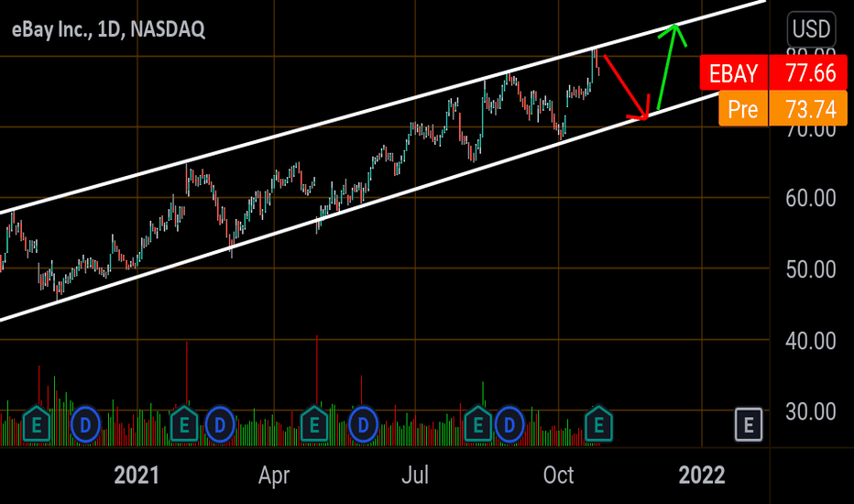The width and height of the screenshot is (854, 504).
Task: Open the latest earnings E marker after Oct
Action: 598,424
